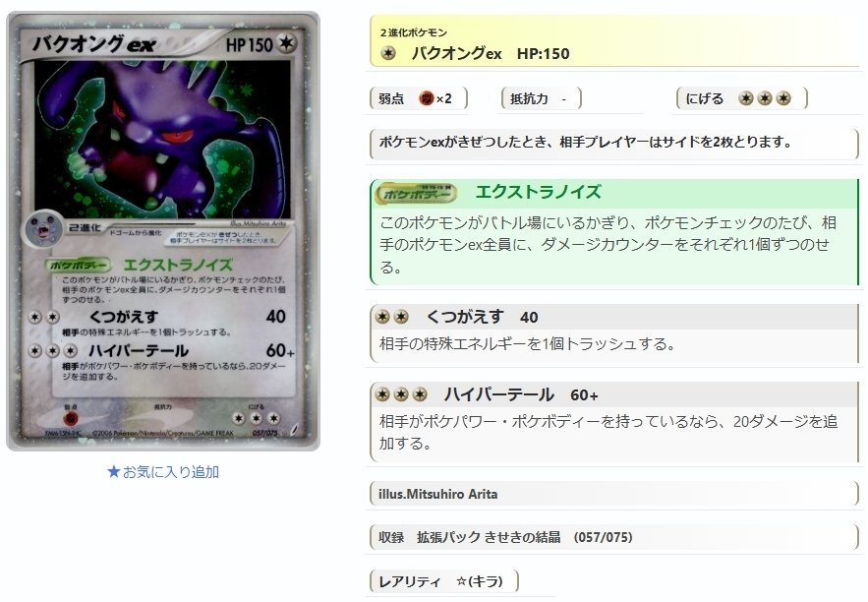868x602 pixels.
Task: Click the 抵抗力 resistance box
Action: pos(542,98)
